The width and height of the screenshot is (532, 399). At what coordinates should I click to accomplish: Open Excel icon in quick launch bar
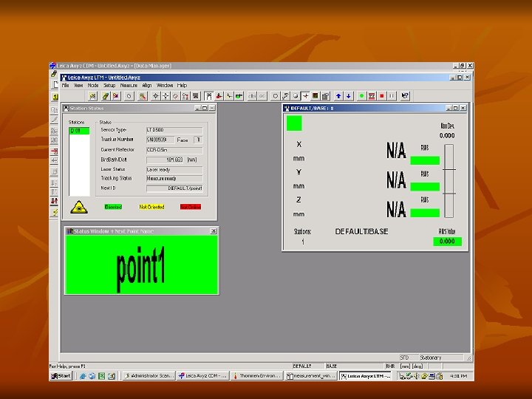pos(101,376)
